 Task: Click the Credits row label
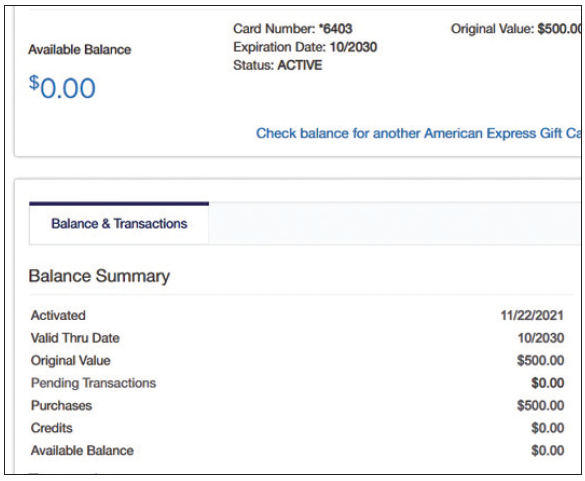tap(51, 428)
